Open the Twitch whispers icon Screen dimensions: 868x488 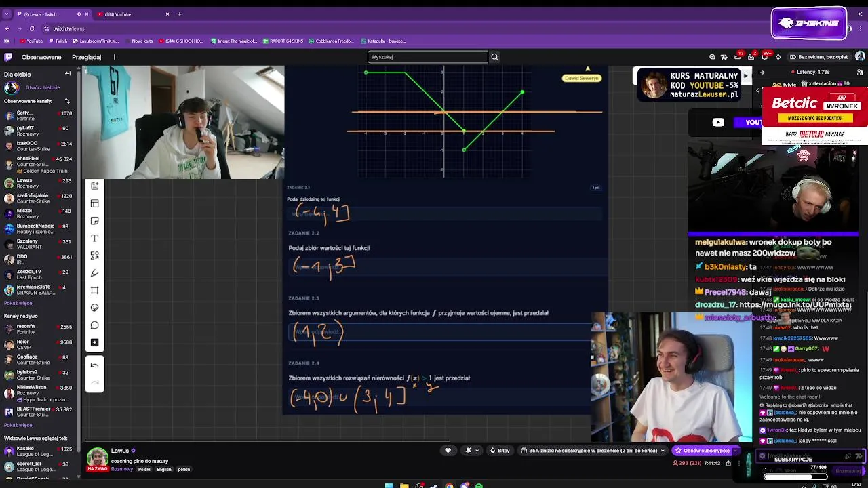[765, 57]
